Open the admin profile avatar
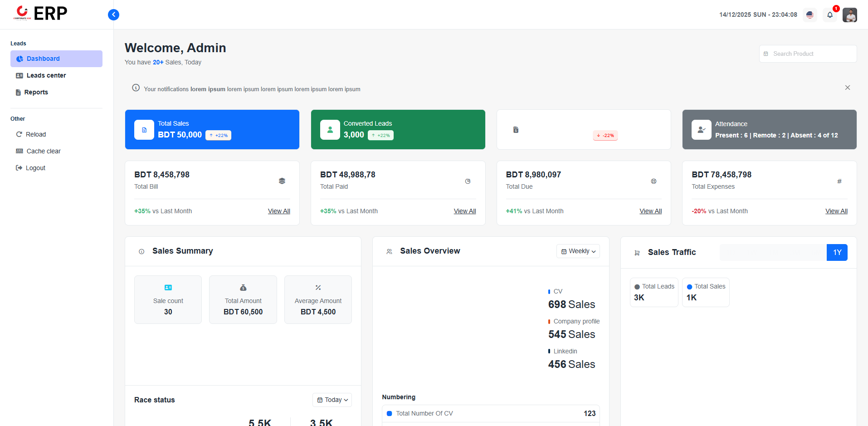 pos(849,15)
